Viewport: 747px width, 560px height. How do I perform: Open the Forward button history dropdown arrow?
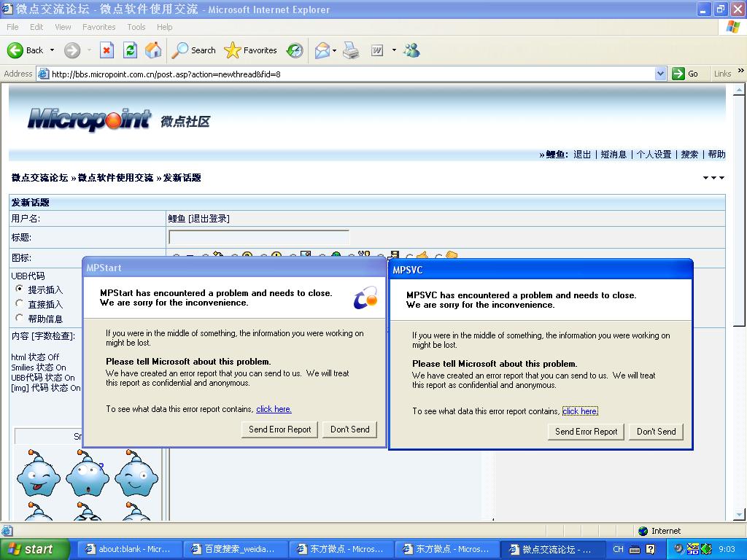(89, 50)
